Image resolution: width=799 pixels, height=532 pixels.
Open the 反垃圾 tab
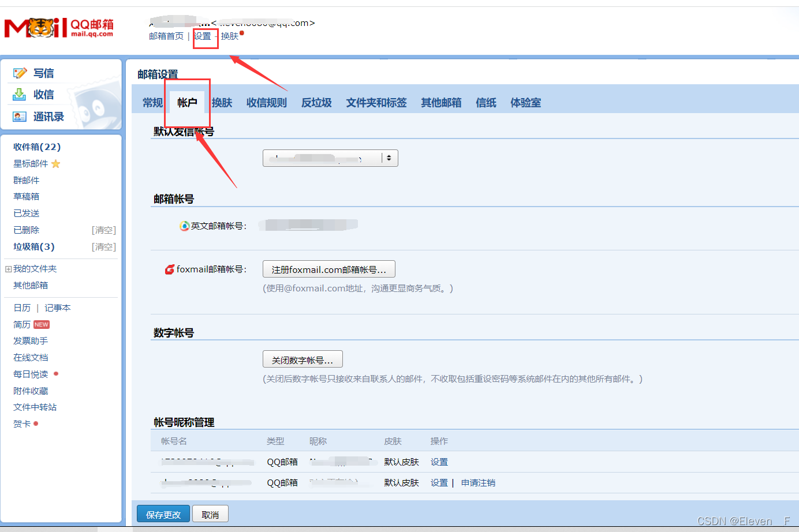coord(316,103)
